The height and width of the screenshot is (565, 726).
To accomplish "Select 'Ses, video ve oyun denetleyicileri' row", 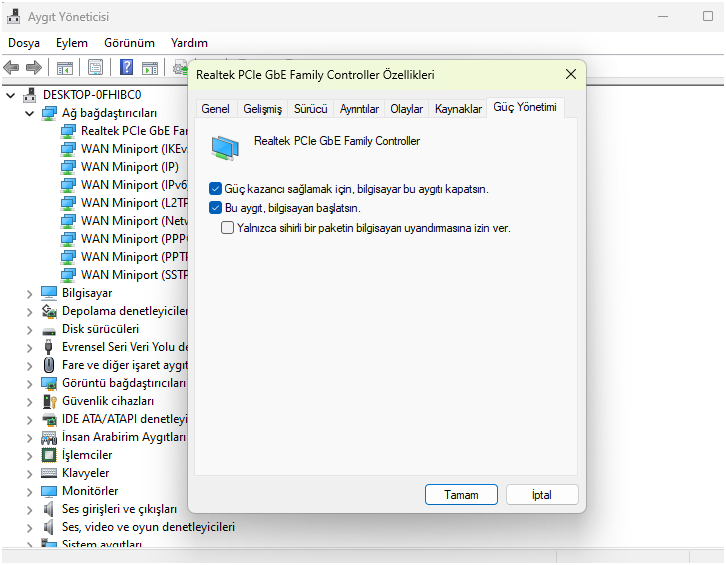I will tap(138, 527).
